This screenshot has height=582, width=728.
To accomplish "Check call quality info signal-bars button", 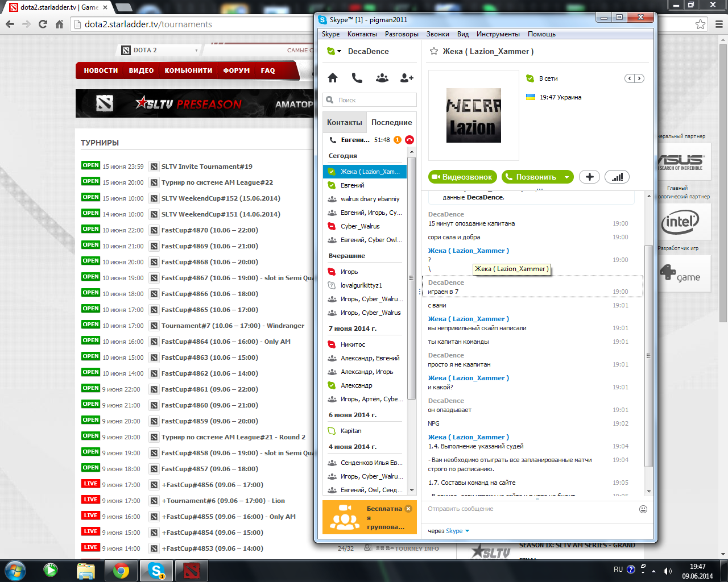I will click(x=617, y=177).
